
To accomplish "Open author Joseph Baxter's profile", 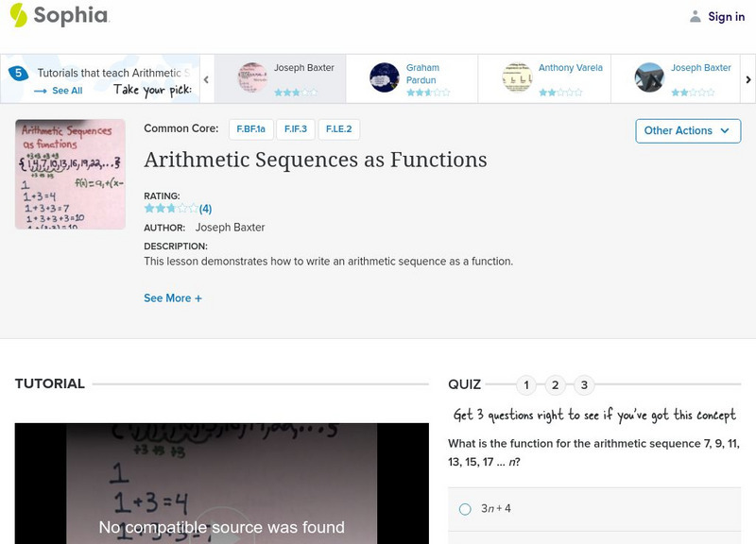I will pyautogui.click(x=230, y=228).
